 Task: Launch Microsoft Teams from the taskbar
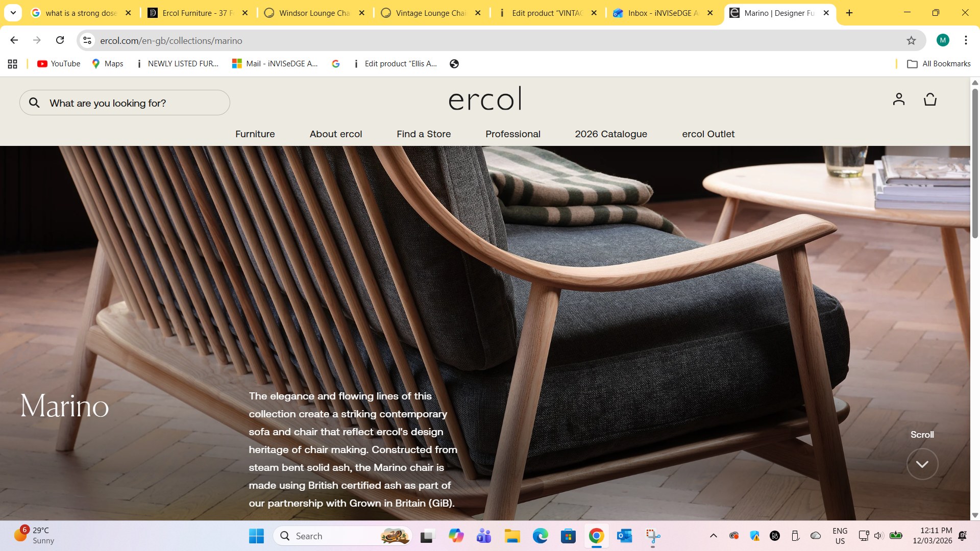pyautogui.click(x=484, y=536)
